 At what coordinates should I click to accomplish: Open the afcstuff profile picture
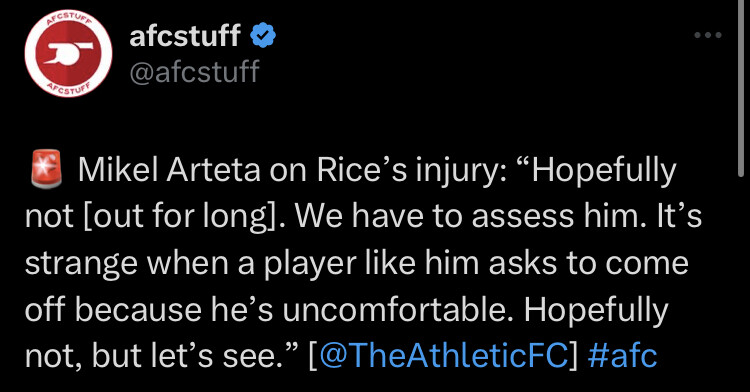click(x=68, y=53)
